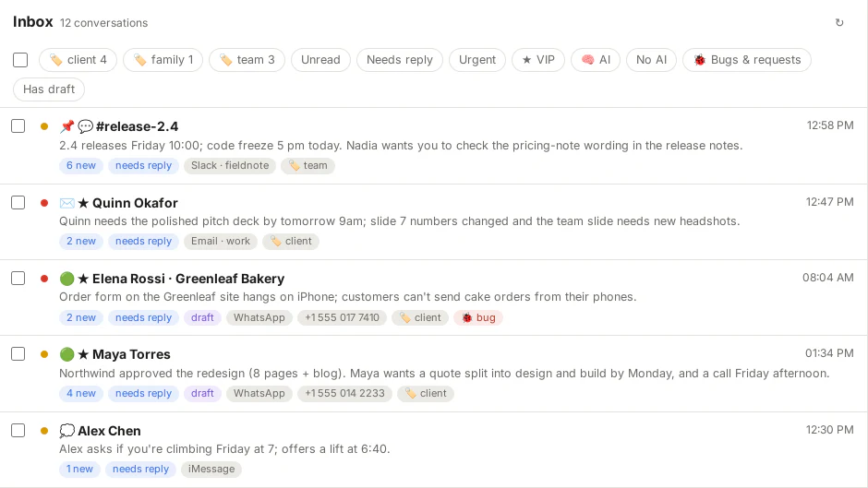Click the VIP star next to Maya Torres

(x=83, y=354)
